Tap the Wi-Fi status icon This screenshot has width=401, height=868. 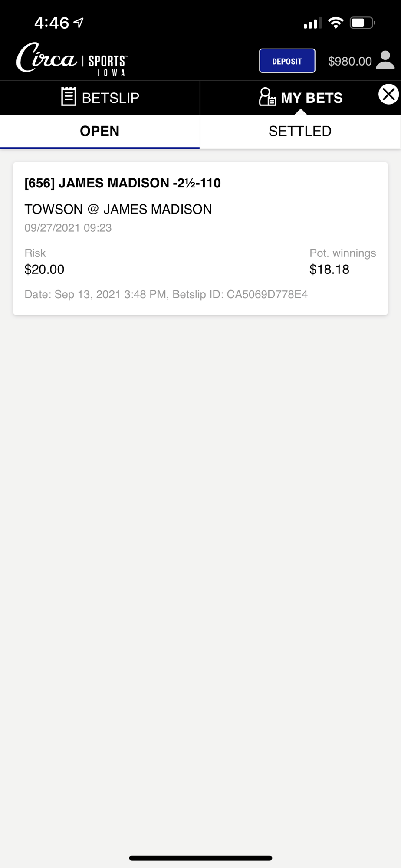pyautogui.click(x=335, y=23)
